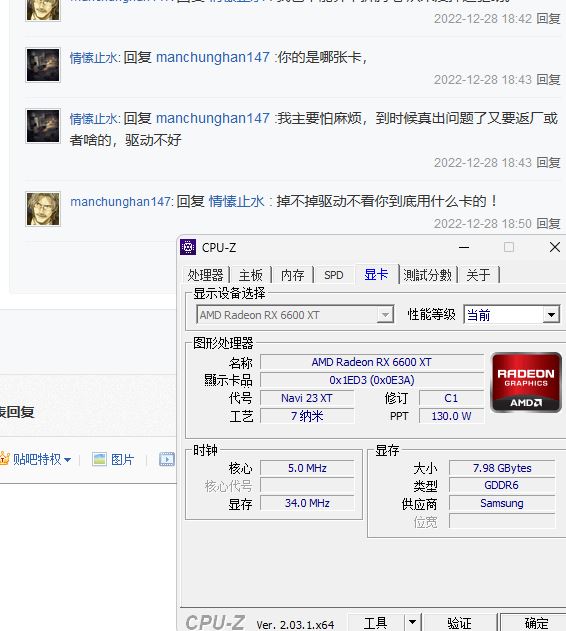Minimize the CPU-Z window
The image size is (566, 631).
click(x=464, y=247)
